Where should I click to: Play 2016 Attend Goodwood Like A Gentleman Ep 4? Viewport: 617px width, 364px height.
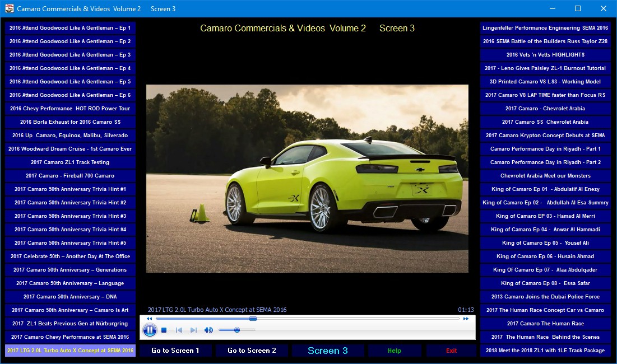pyautogui.click(x=70, y=68)
